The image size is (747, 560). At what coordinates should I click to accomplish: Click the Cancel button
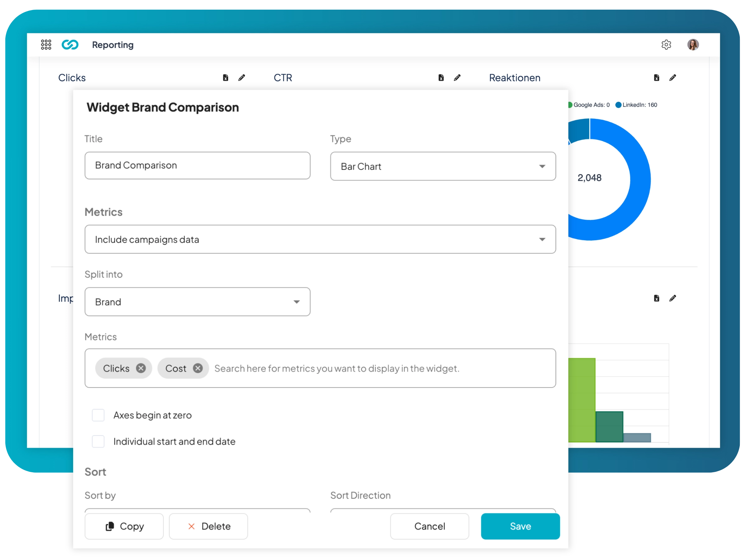(x=429, y=526)
